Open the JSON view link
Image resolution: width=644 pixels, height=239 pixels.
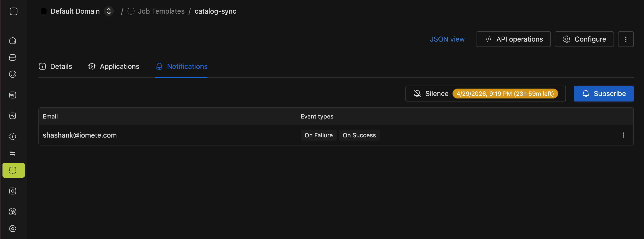tap(447, 39)
